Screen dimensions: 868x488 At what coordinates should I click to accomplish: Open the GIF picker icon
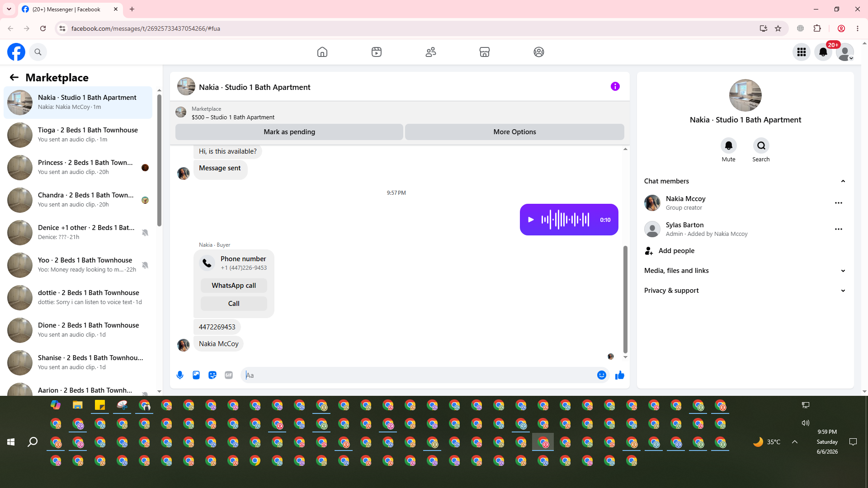point(229,375)
